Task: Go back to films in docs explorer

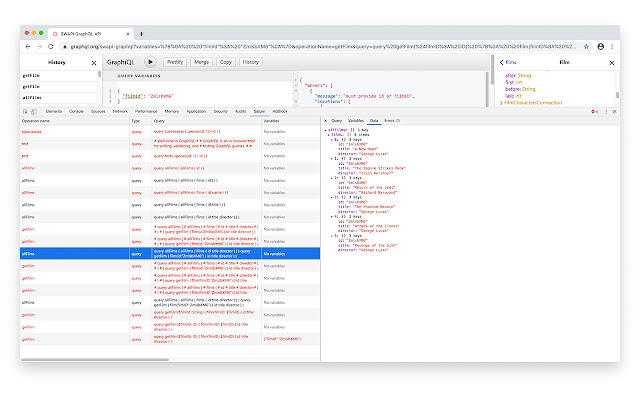Action: click(x=508, y=62)
